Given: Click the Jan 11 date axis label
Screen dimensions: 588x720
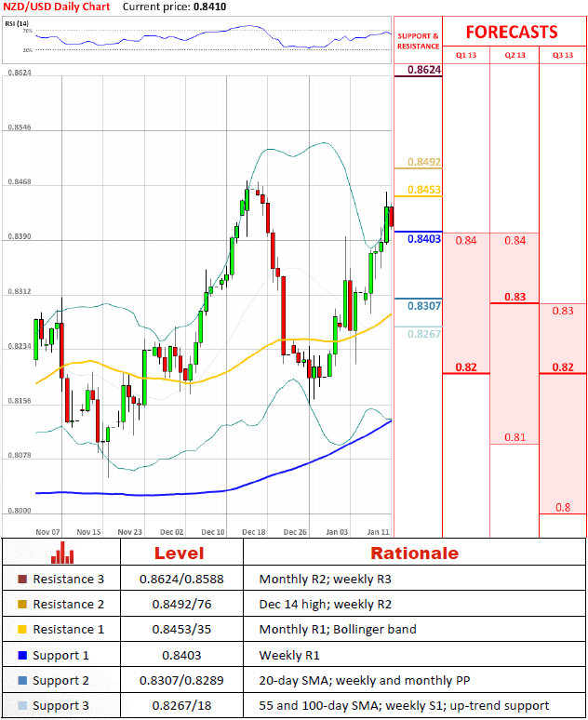Looking at the screenshot, I should tap(379, 532).
